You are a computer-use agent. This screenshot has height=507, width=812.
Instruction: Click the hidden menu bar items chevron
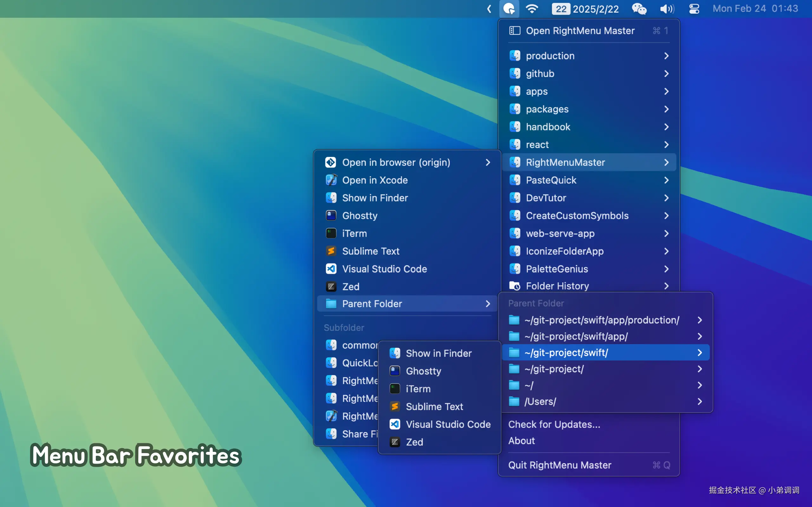pos(489,9)
